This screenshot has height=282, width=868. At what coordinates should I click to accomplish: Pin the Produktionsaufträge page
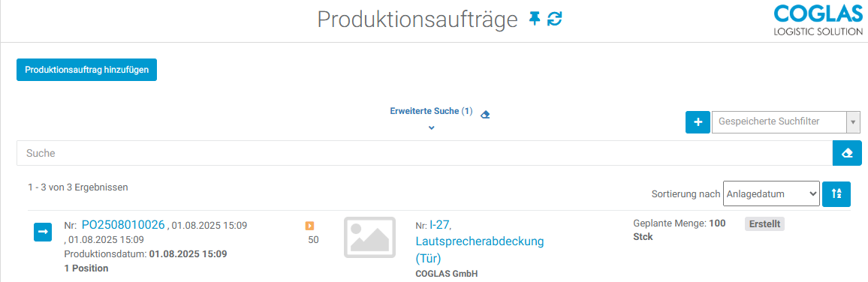click(534, 19)
